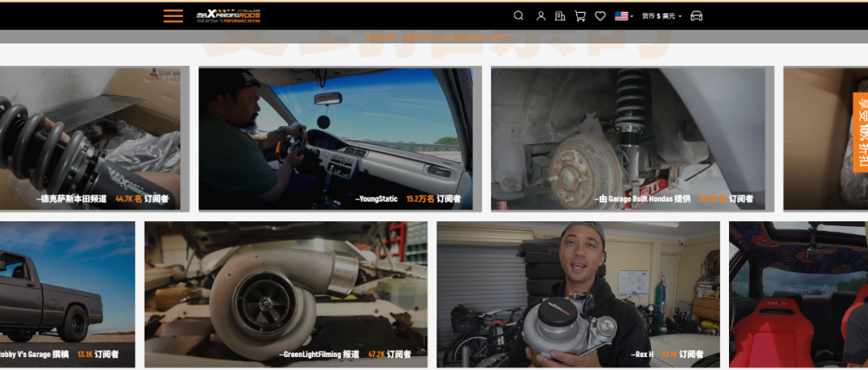Screen dimensions: 868x370
Task: Open the Robby V's Garage pickup truck video
Action: [64, 290]
